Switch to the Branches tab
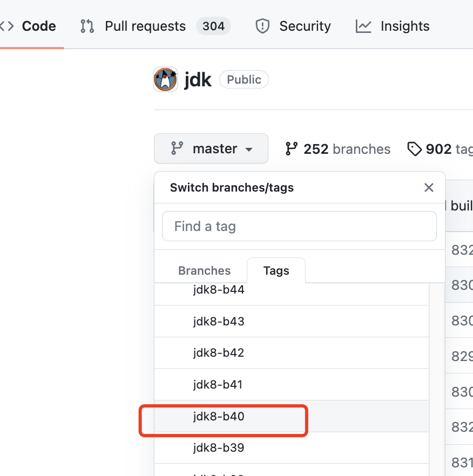 204,270
